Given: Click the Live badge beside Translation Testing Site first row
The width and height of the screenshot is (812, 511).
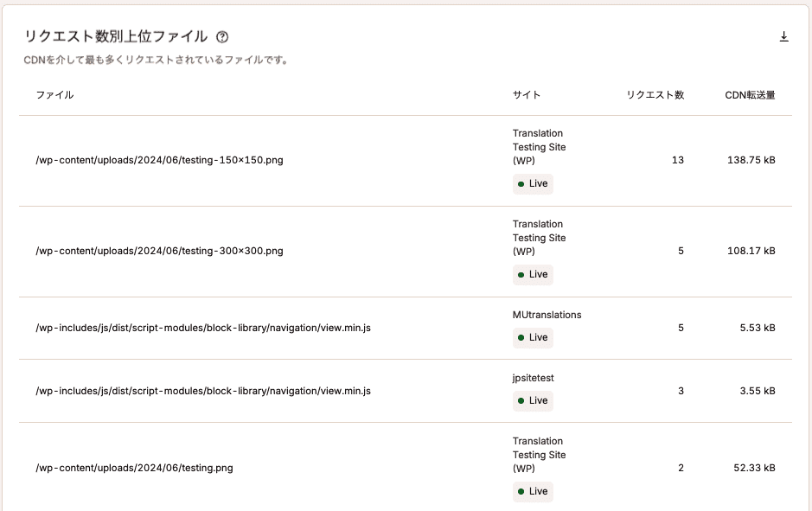Looking at the screenshot, I should click(x=532, y=183).
